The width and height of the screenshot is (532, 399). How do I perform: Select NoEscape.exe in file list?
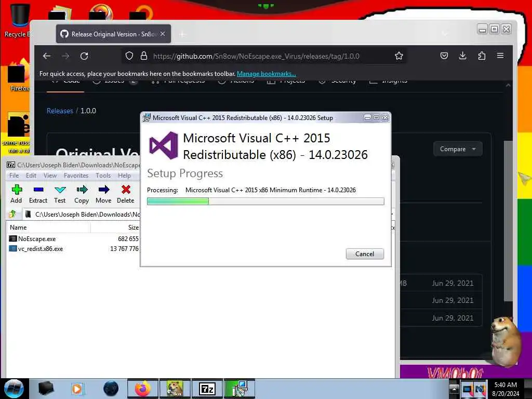click(x=37, y=239)
